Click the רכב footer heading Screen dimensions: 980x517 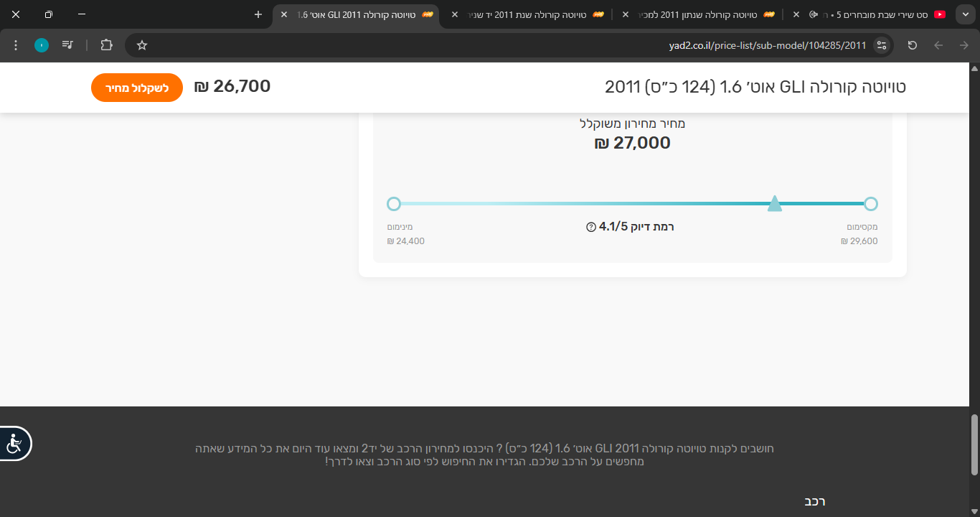[815, 501]
